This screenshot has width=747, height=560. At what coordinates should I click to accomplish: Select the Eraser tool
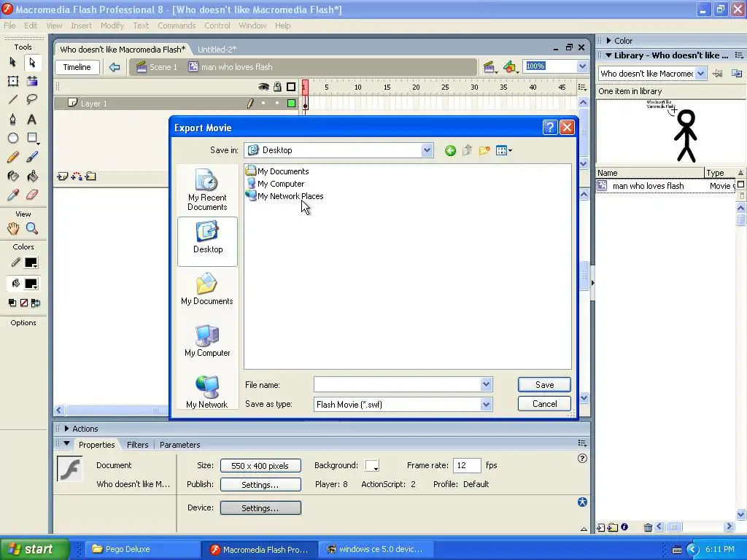(32, 195)
